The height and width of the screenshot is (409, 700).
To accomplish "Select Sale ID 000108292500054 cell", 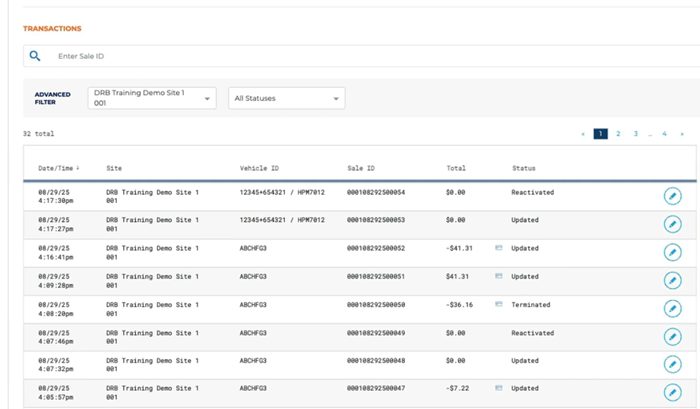I will 376,192.
